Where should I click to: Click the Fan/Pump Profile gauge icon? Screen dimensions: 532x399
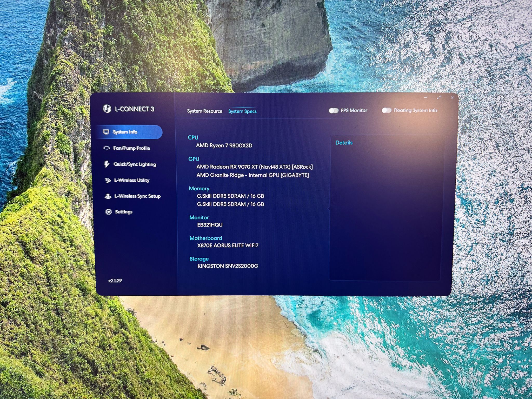[x=107, y=148]
